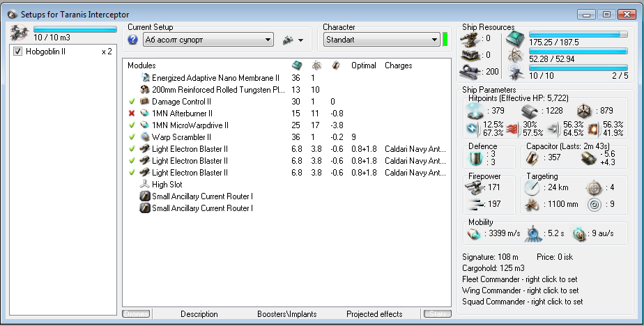Click the Squad Commander setting line
Image resolution: width=644 pixels, height=326 pixels.
click(x=523, y=302)
